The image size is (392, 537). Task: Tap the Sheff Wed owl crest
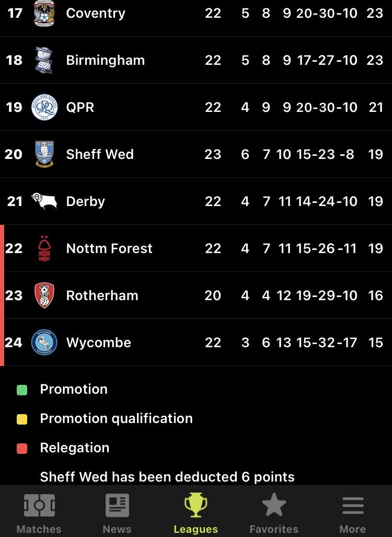[x=44, y=154]
